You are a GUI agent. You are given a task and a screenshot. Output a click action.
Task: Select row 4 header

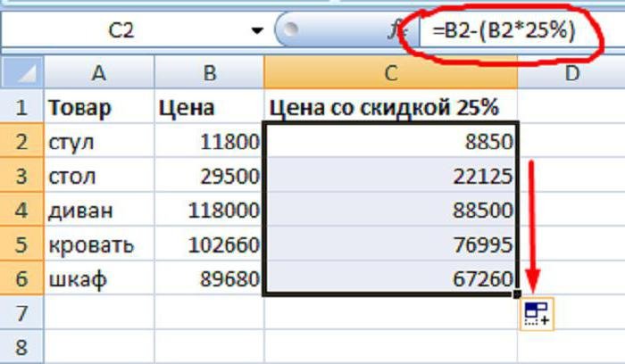[x=22, y=211]
